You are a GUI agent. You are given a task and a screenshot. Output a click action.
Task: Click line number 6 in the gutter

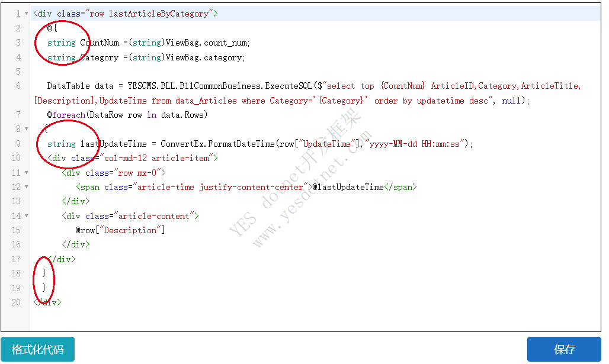point(18,86)
